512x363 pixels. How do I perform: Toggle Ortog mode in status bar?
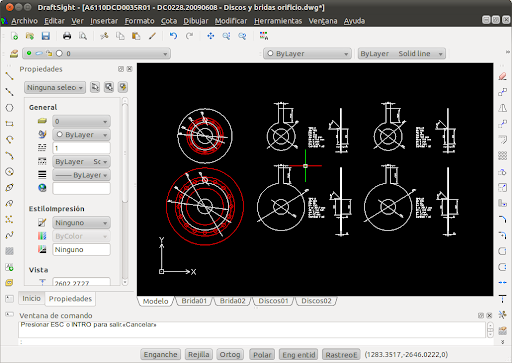pos(230,354)
